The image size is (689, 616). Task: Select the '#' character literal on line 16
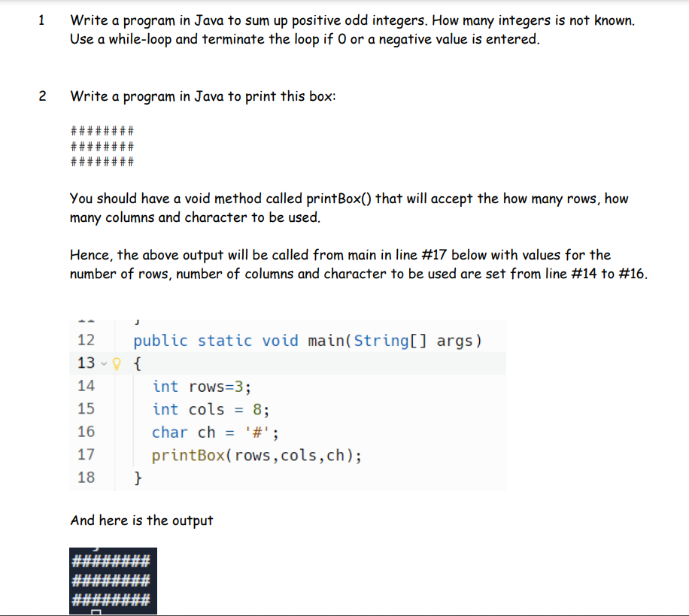(x=256, y=432)
